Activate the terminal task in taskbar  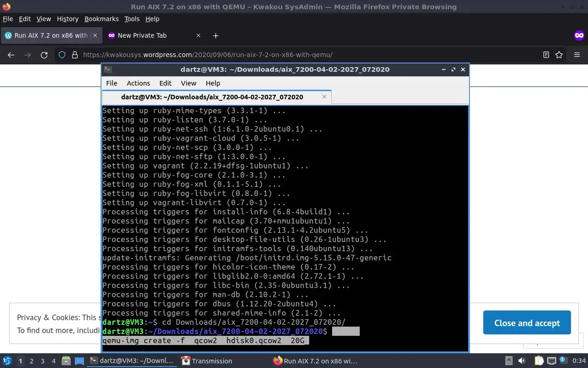tap(132, 361)
